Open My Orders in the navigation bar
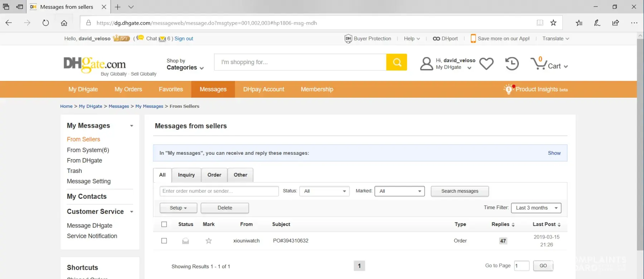The width and height of the screenshot is (644, 279). 128,90
